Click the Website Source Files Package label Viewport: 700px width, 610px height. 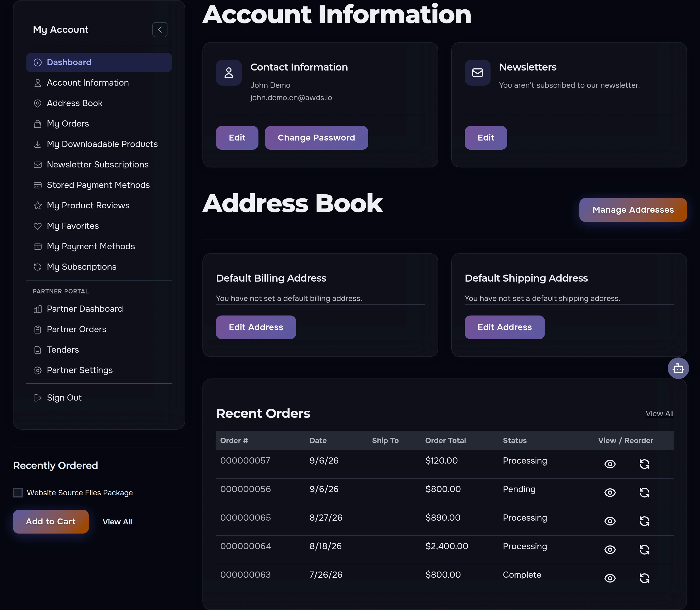coord(80,493)
